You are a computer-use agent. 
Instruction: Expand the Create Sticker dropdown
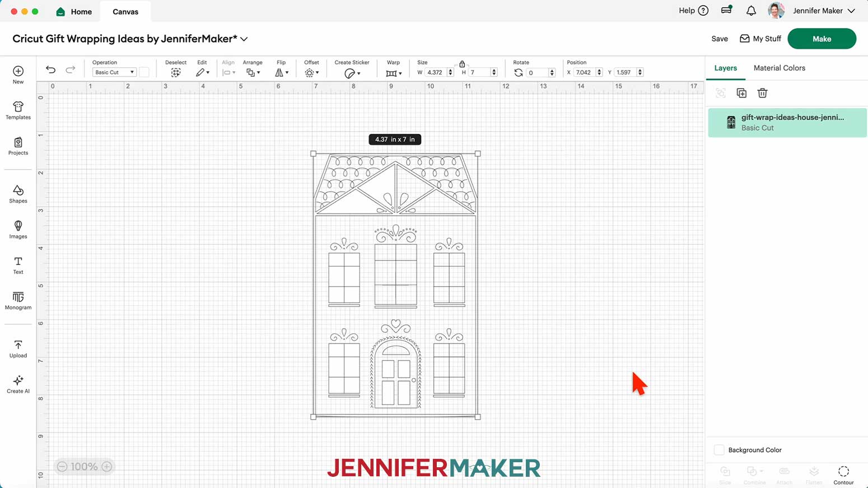click(x=352, y=73)
